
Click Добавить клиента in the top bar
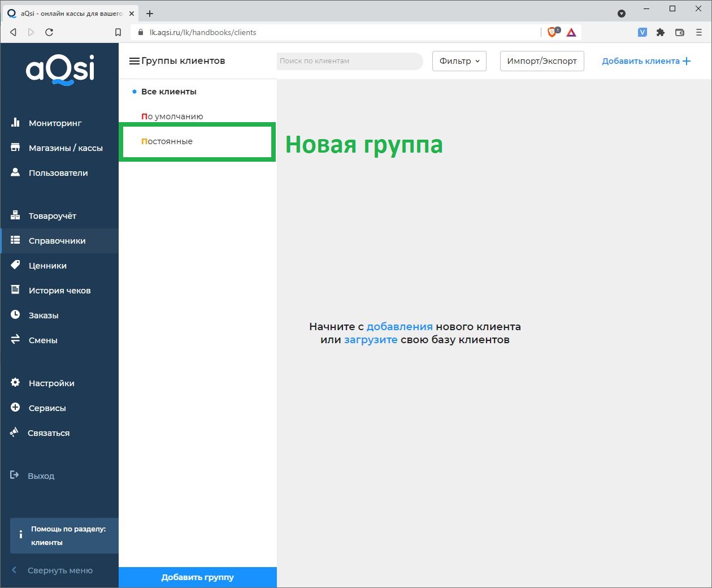646,60
